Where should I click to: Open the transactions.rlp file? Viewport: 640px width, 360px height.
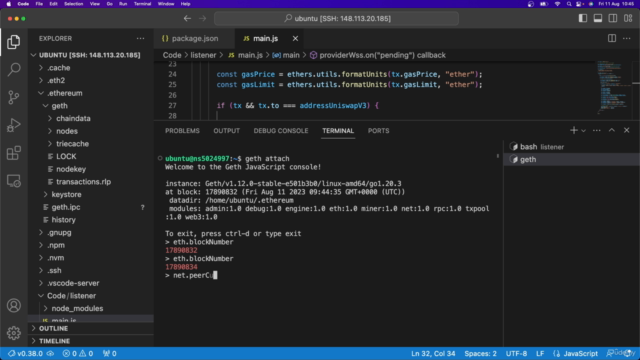[90, 182]
